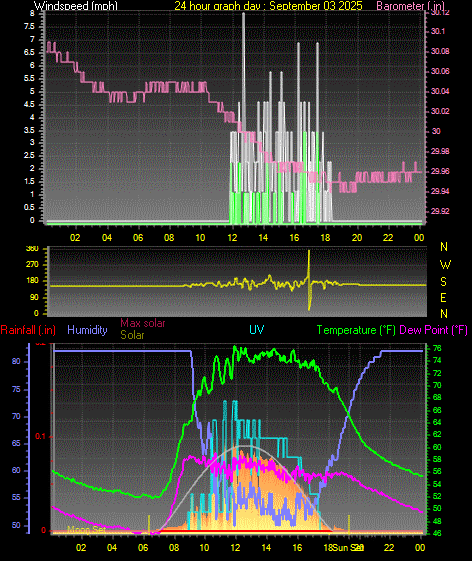Click the 62 value on temperature axis
Viewport: 472px width, 561px height.
pyautogui.click(x=437, y=434)
